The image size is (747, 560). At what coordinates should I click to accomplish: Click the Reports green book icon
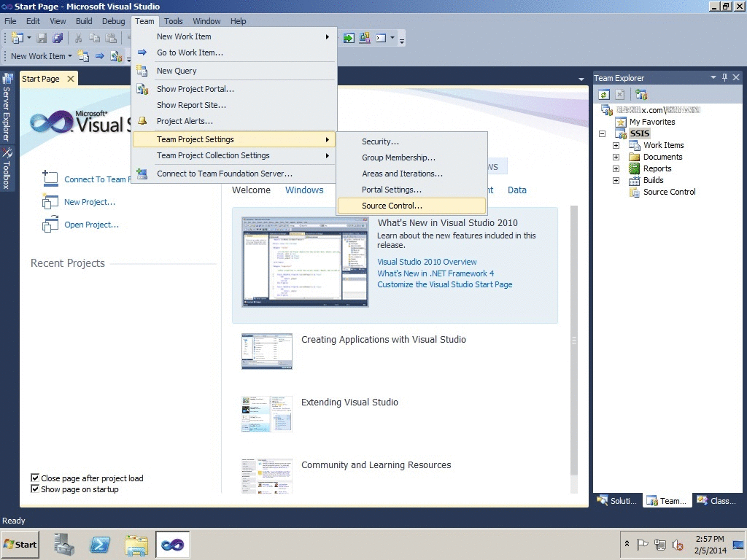click(x=634, y=168)
